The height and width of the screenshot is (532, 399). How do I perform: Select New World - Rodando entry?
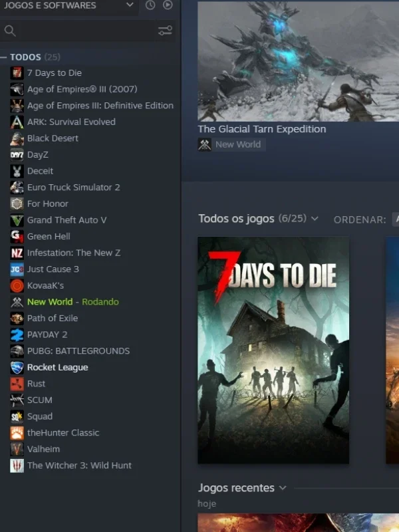pos(73,302)
